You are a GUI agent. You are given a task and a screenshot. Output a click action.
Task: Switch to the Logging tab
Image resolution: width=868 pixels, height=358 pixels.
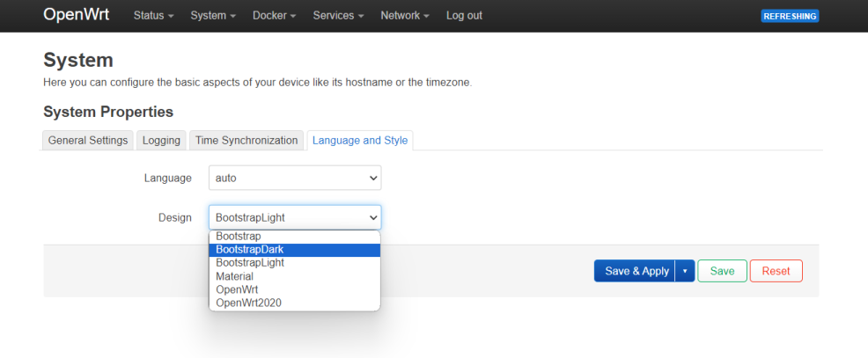(161, 140)
